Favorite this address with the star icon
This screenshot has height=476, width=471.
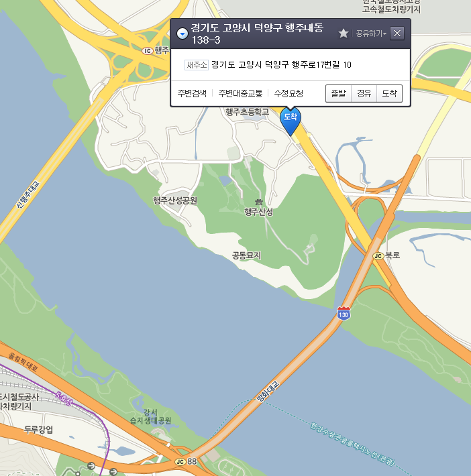tap(344, 34)
